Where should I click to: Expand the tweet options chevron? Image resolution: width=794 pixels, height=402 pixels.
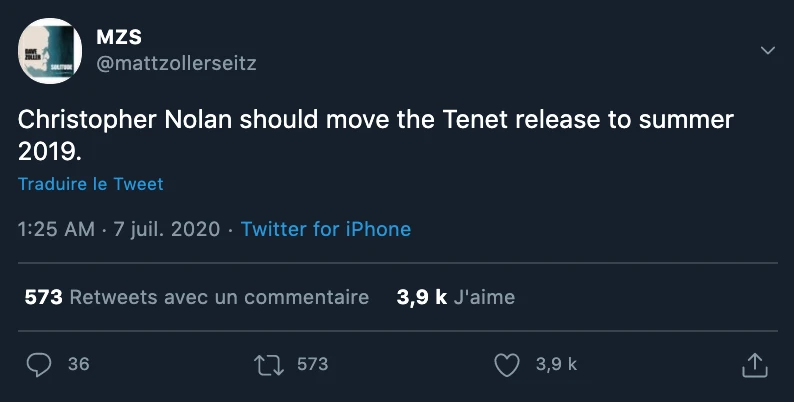pos(768,50)
